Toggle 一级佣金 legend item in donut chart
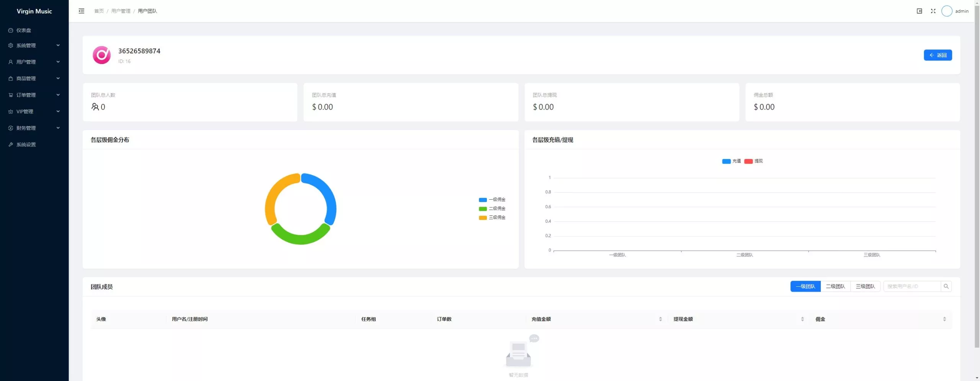The height and width of the screenshot is (381, 980). [x=492, y=200]
